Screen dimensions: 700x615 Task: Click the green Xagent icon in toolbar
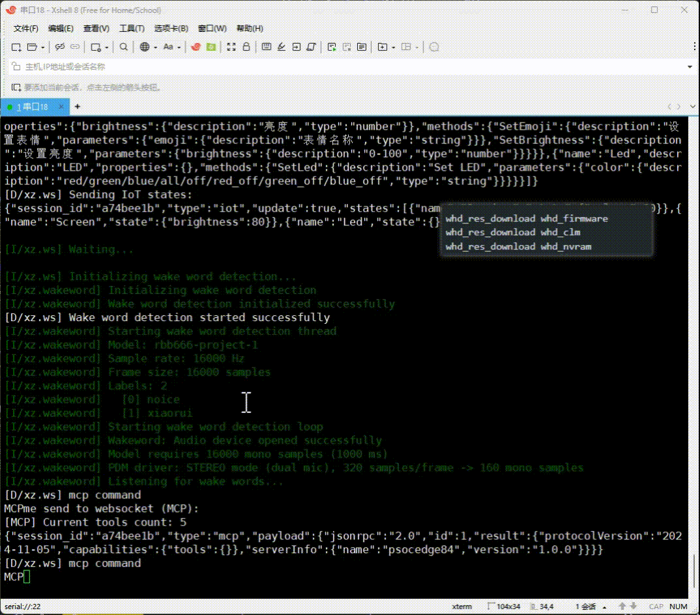pyautogui.click(x=211, y=47)
